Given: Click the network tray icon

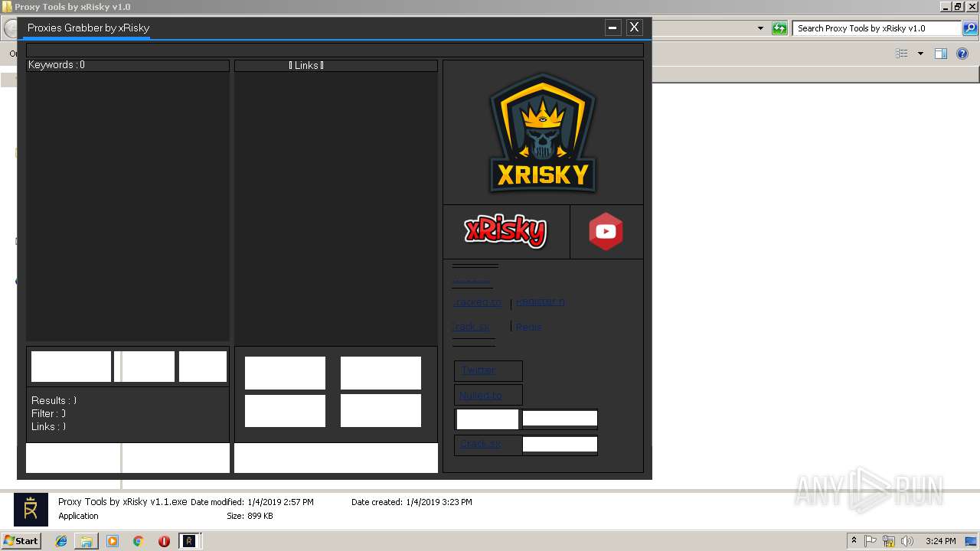Looking at the screenshot, I should coord(889,541).
